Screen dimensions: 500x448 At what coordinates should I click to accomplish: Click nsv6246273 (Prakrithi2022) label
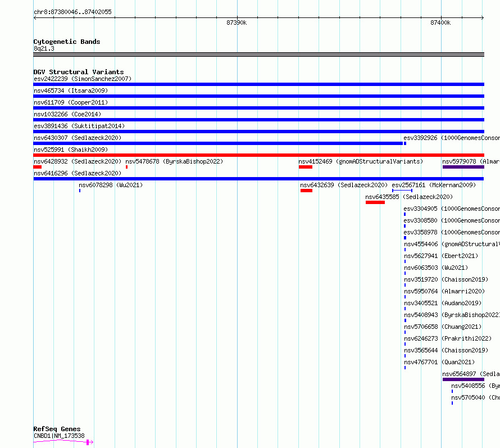coord(448,338)
